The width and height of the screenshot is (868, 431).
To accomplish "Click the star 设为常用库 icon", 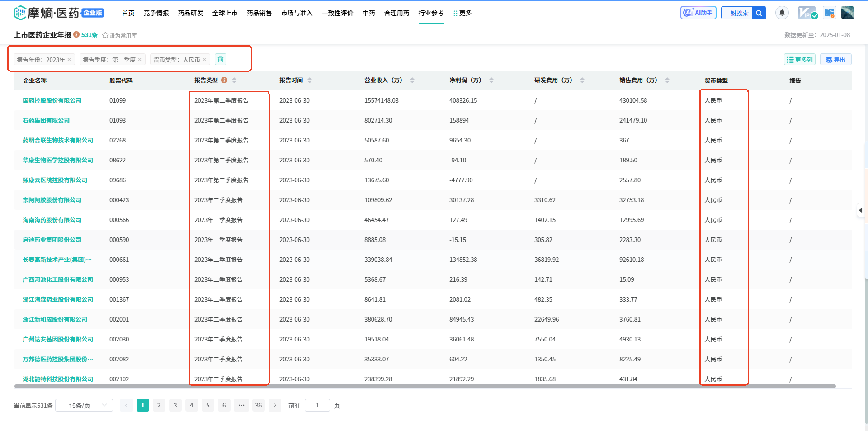I will pyautogui.click(x=105, y=35).
